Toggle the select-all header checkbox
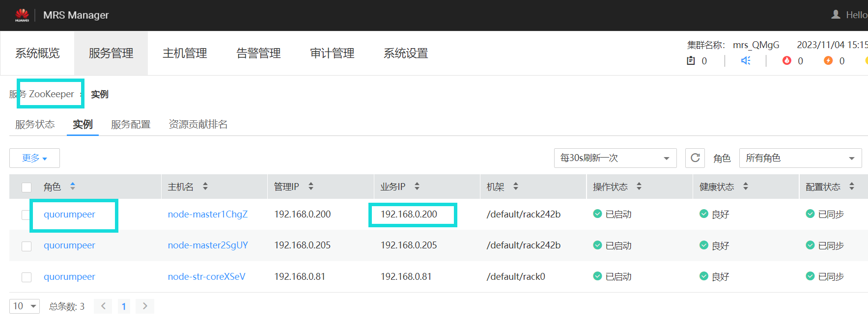The image size is (868, 323). pos(27,187)
